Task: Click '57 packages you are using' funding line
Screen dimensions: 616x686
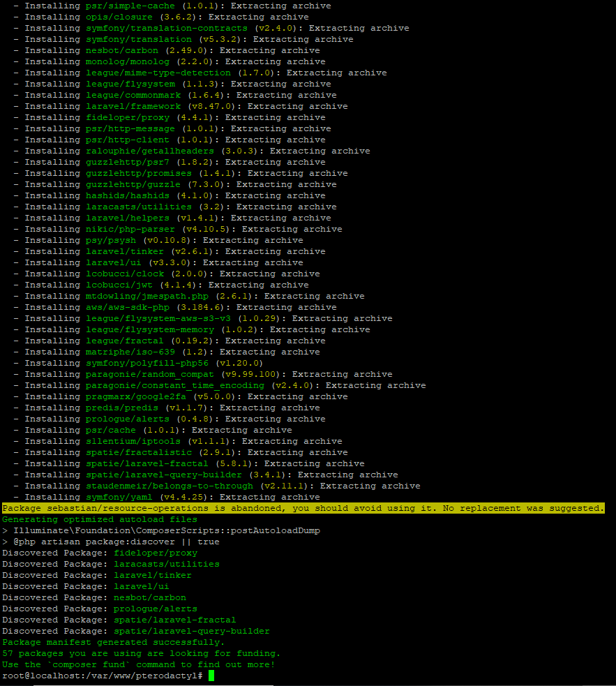Action: click(142, 653)
